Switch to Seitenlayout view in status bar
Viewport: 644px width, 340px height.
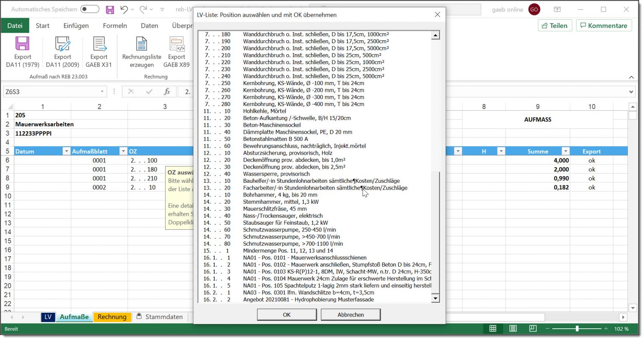[x=513, y=329]
